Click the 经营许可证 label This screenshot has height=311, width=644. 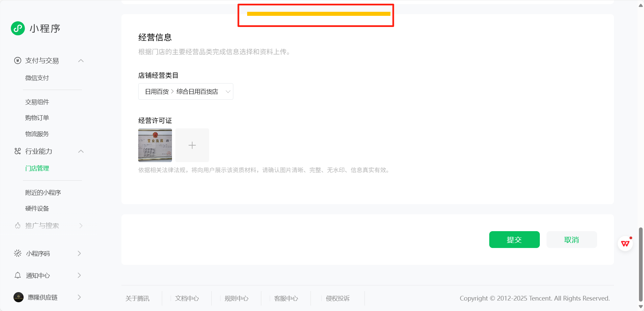coord(155,121)
